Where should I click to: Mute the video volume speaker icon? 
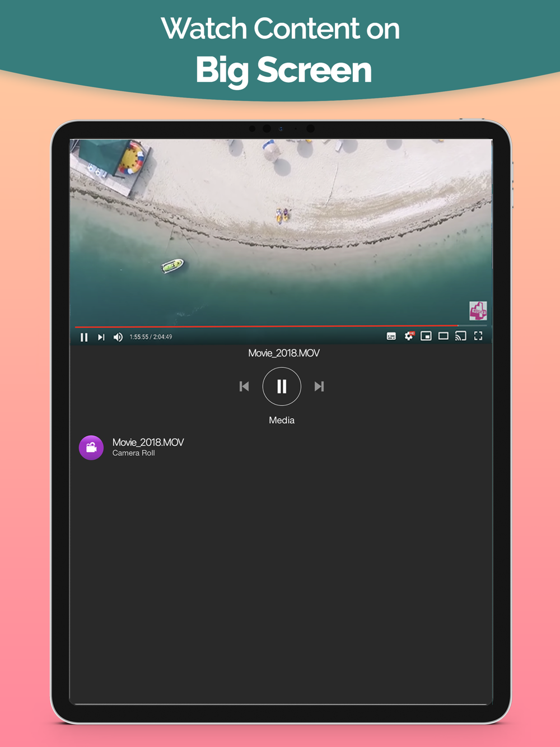point(118,337)
